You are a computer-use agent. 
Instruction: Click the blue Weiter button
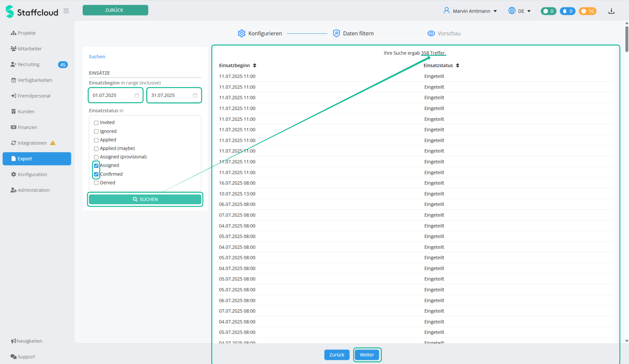point(367,355)
